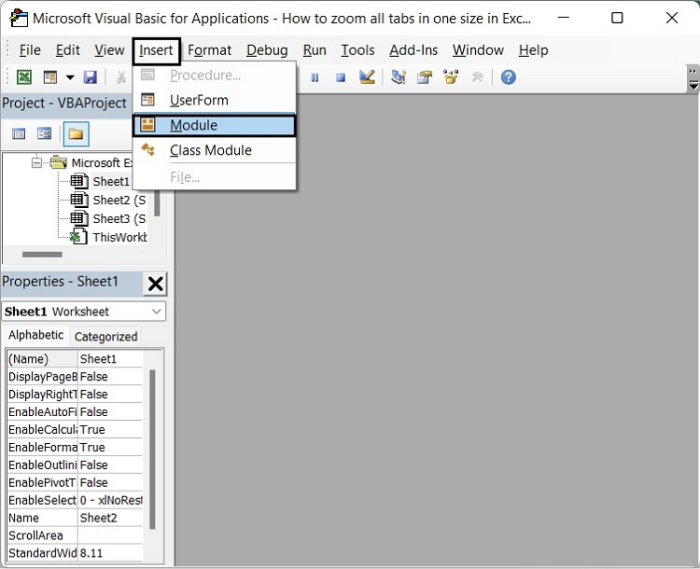The width and height of the screenshot is (700, 569).
Task: Open the Format menu
Action: pyautogui.click(x=209, y=50)
